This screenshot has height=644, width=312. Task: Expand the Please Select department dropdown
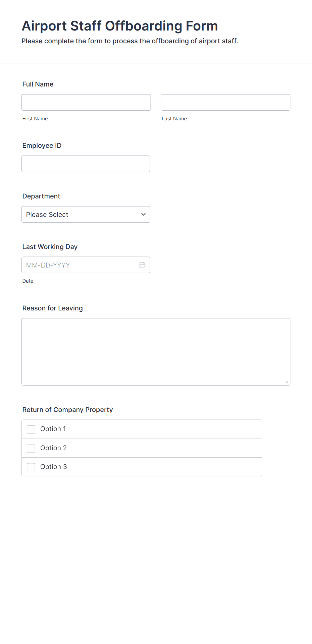tap(86, 214)
